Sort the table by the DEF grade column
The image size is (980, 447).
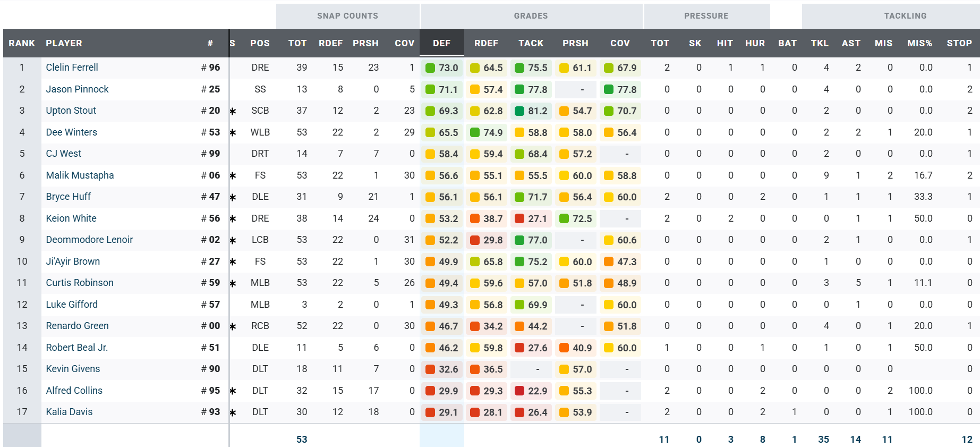pyautogui.click(x=441, y=43)
